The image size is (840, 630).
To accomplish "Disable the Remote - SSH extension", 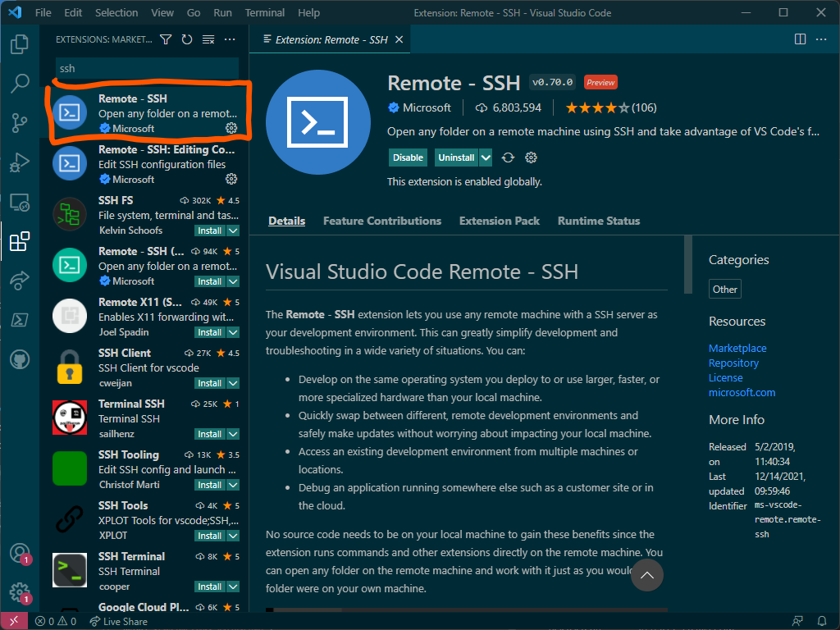I will pyautogui.click(x=408, y=157).
